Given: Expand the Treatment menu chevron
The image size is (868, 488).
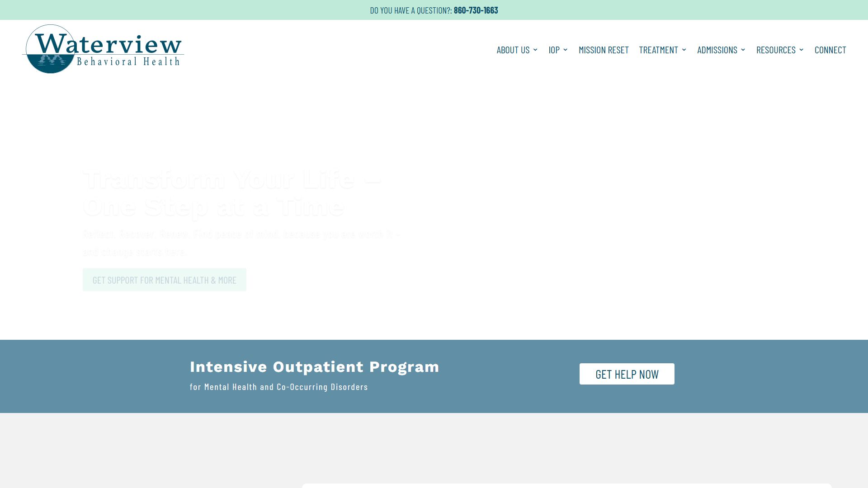Looking at the screenshot, I should [x=684, y=50].
